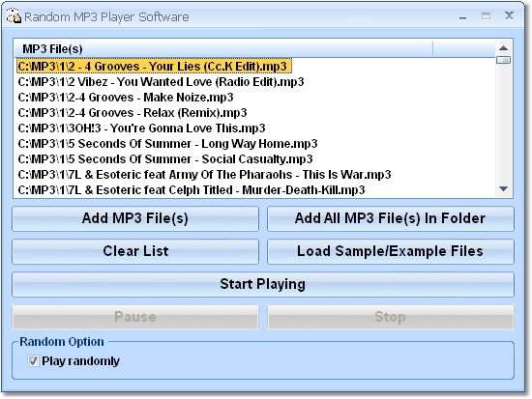Maximize the Random MP3 Player window

pyautogui.click(x=486, y=15)
